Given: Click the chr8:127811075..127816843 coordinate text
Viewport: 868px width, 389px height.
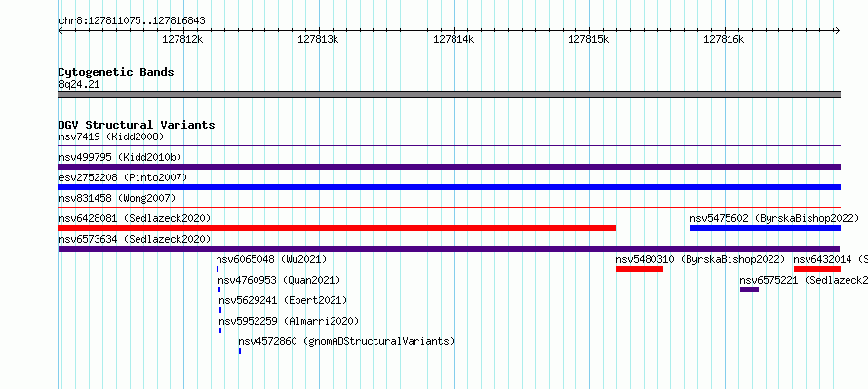Looking at the screenshot, I should tap(132, 21).
